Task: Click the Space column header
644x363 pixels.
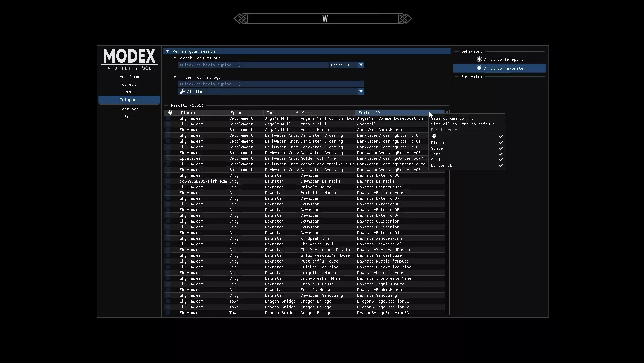Action: pos(245,113)
